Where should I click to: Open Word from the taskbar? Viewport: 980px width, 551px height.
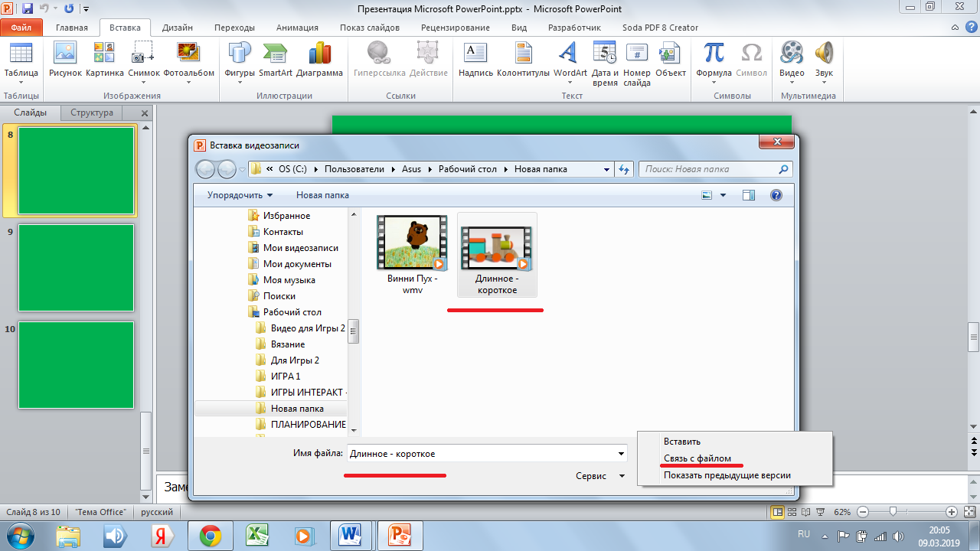(351, 536)
